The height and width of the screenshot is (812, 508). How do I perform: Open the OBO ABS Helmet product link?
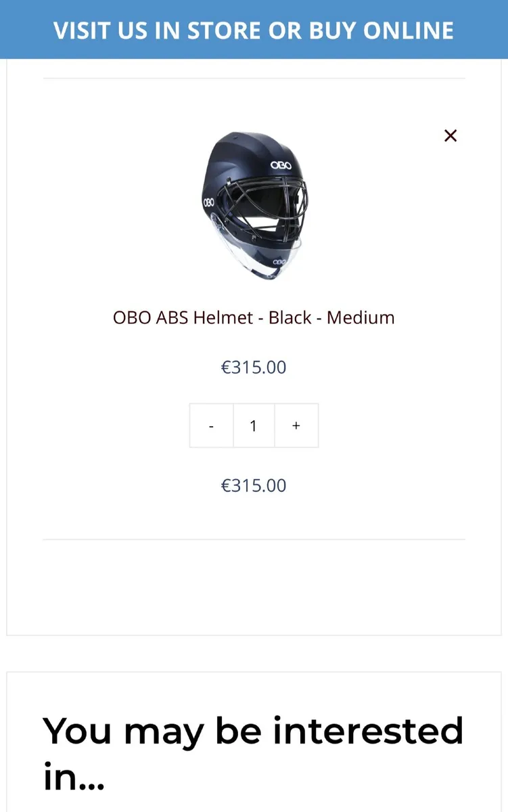coord(254,317)
